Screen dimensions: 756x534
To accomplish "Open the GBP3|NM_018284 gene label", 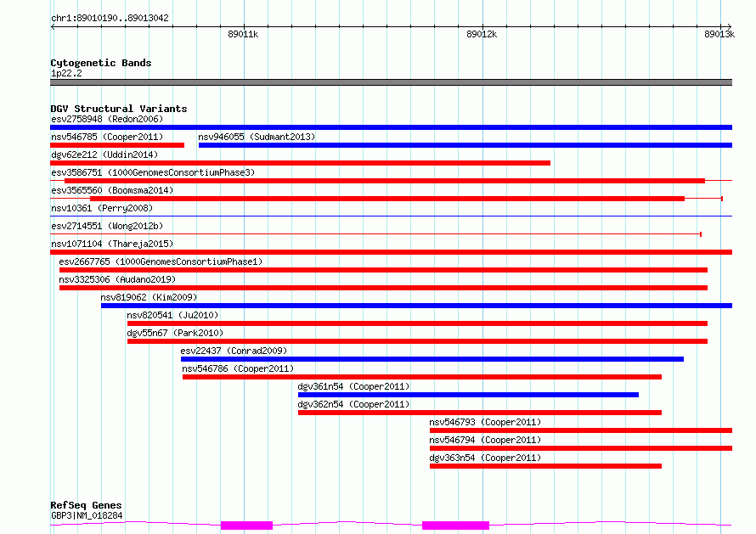I will pyautogui.click(x=87, y=515).
